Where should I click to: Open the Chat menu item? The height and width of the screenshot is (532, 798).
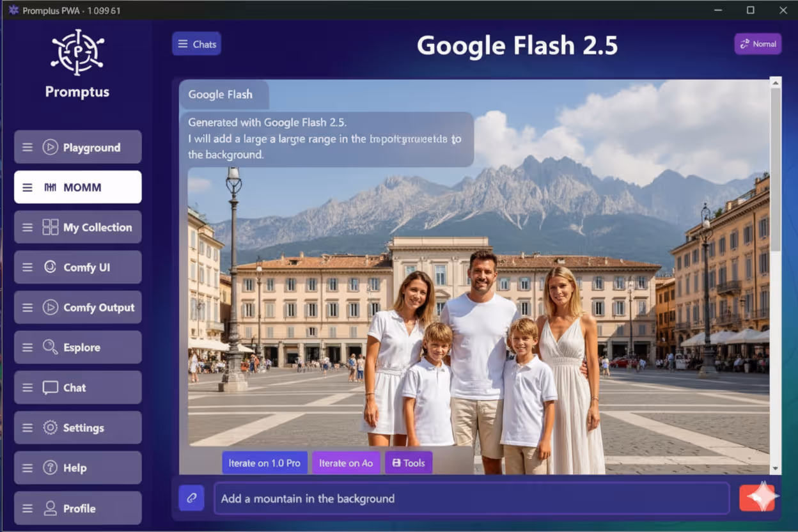pyautogui.click(x=78, y=387)
